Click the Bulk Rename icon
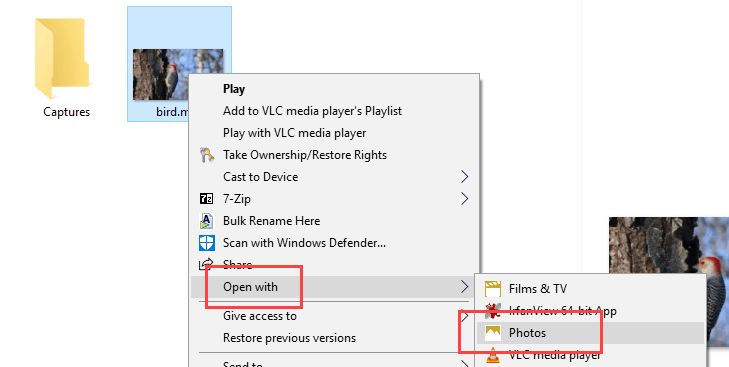 coord(206,220)
